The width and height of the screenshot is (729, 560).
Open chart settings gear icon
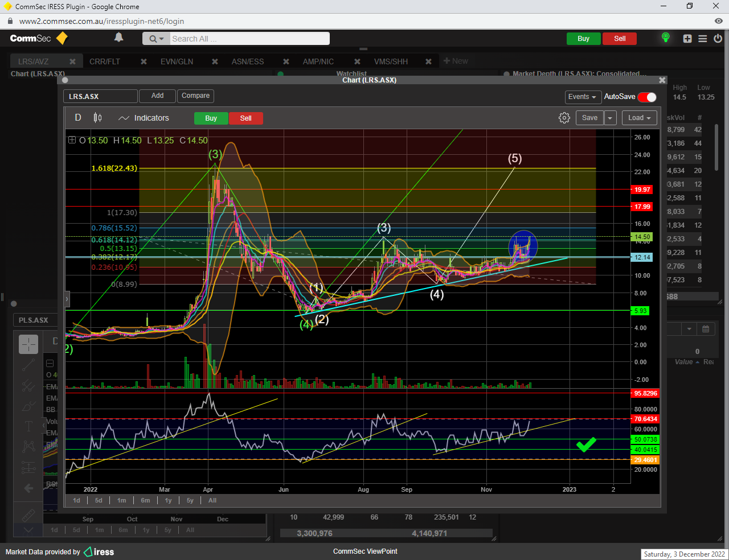(x=564, y=118)
